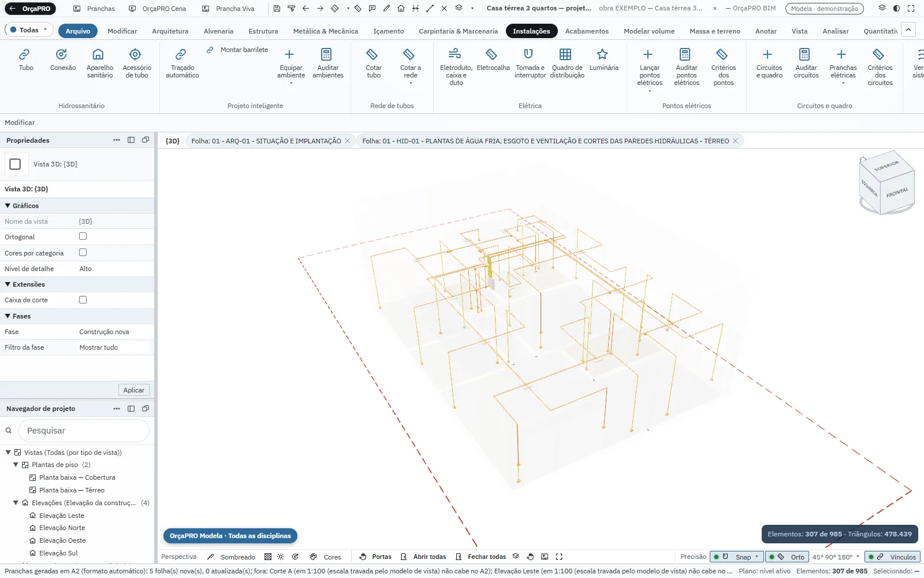Screen dimensions: 924x578
Task: Click the Pesquisar search field
Action: (84, 431)
